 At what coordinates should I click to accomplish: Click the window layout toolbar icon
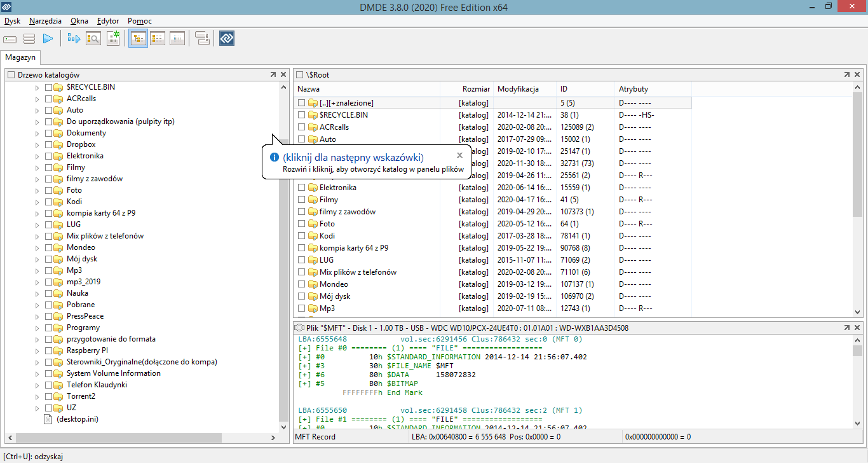(203, 39)
